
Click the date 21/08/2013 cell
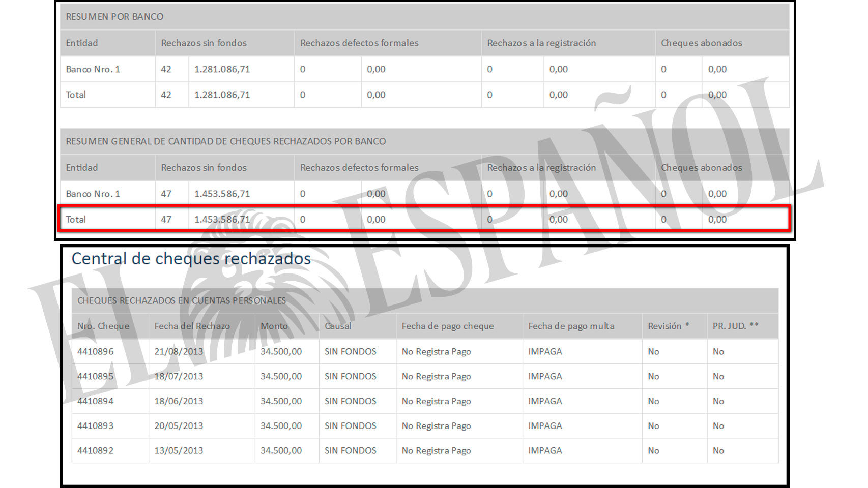point(179,351)
